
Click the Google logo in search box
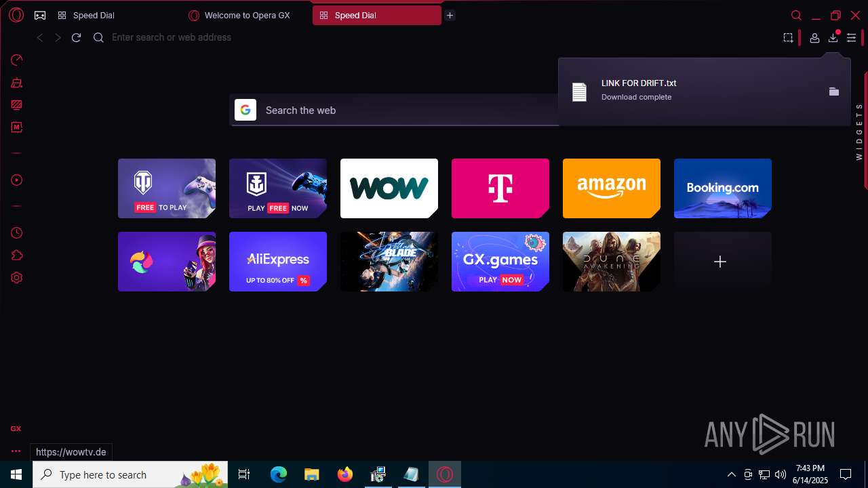245,110
